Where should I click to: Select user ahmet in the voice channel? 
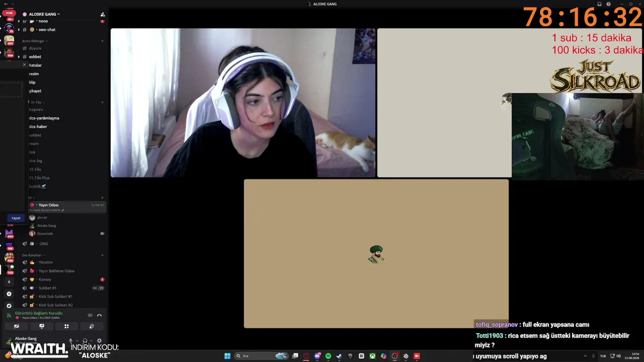(42, 218)
